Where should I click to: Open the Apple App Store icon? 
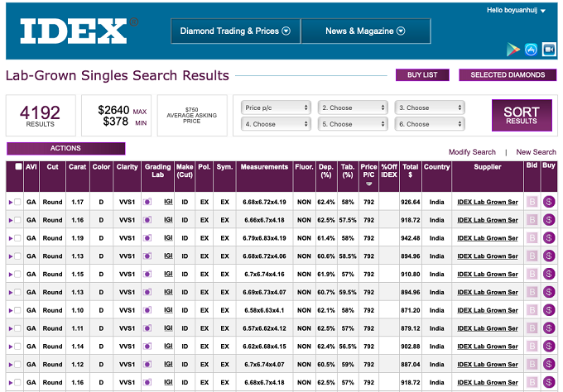(531, 50)
